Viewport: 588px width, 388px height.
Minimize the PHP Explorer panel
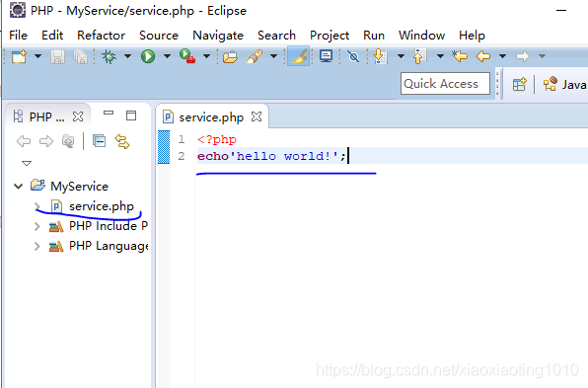point(109,113)
